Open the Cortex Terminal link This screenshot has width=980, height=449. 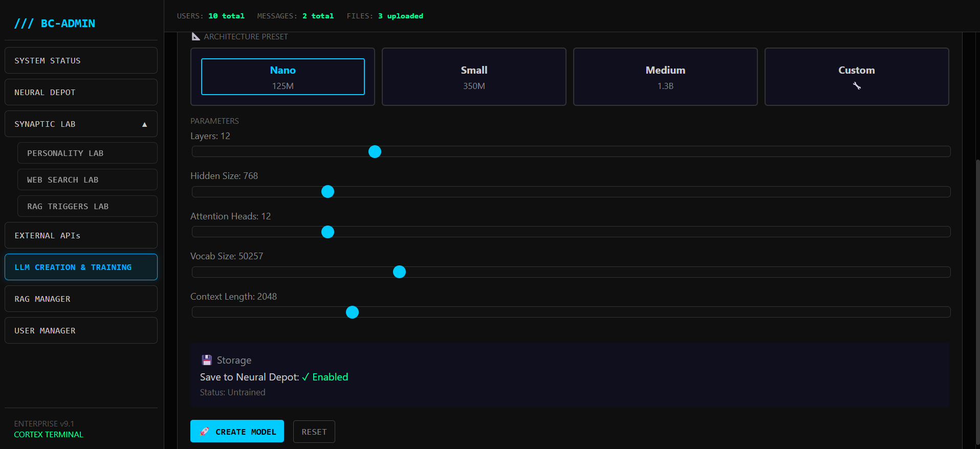(48, 434)
